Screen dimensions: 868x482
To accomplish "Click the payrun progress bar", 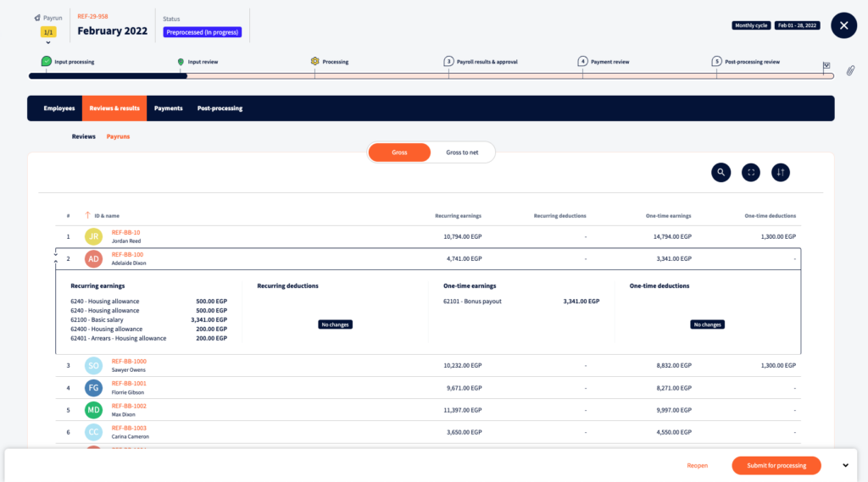I will pyautogui.click(x=424, y=75).
